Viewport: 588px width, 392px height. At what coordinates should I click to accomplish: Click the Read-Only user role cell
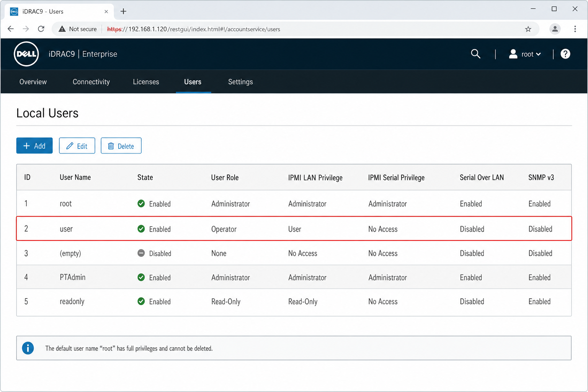coord(226,302)
